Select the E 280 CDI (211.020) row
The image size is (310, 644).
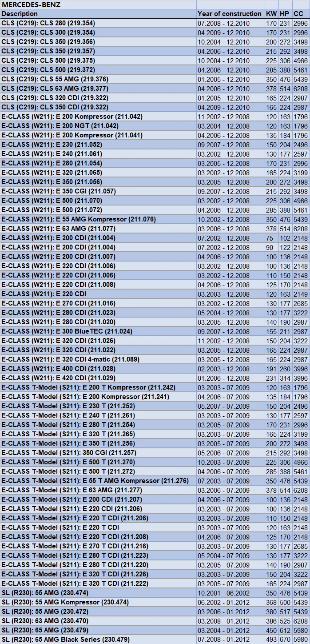click(155, 322)
